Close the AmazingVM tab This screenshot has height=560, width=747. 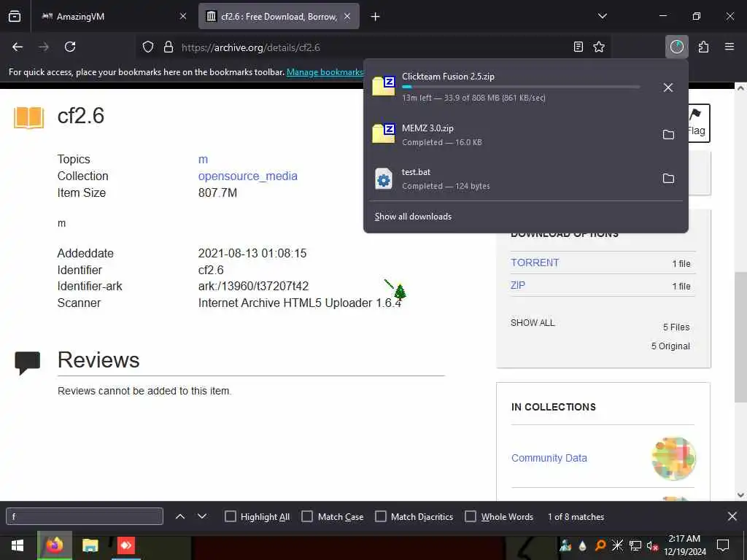point(183,16)
